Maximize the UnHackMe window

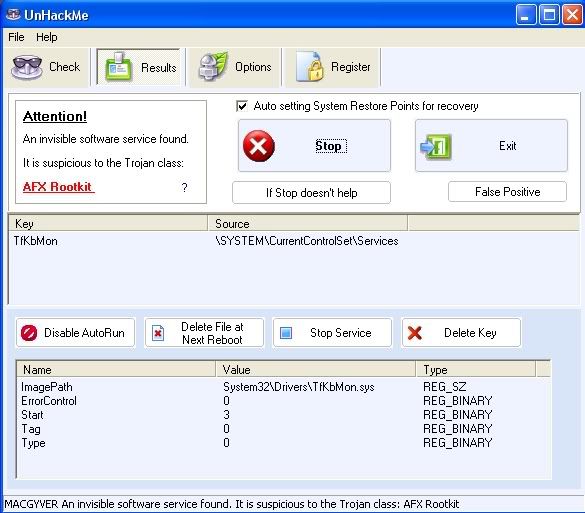(549, 15)
